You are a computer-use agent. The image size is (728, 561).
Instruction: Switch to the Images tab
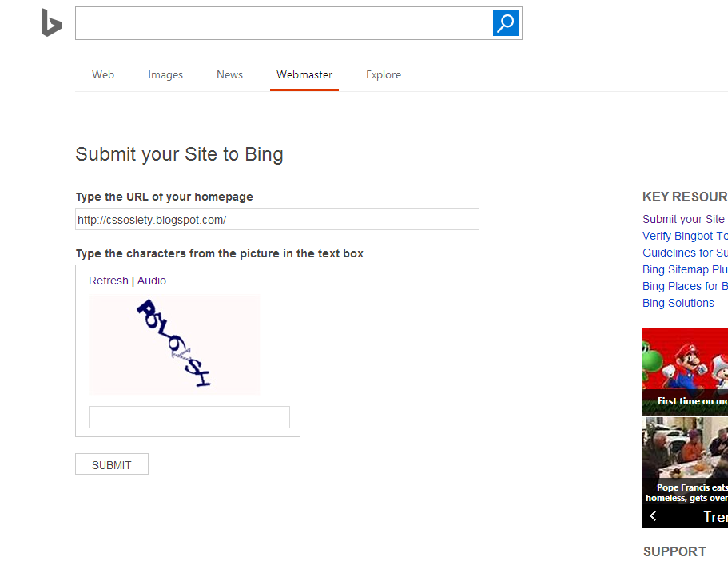coord(165,75)
